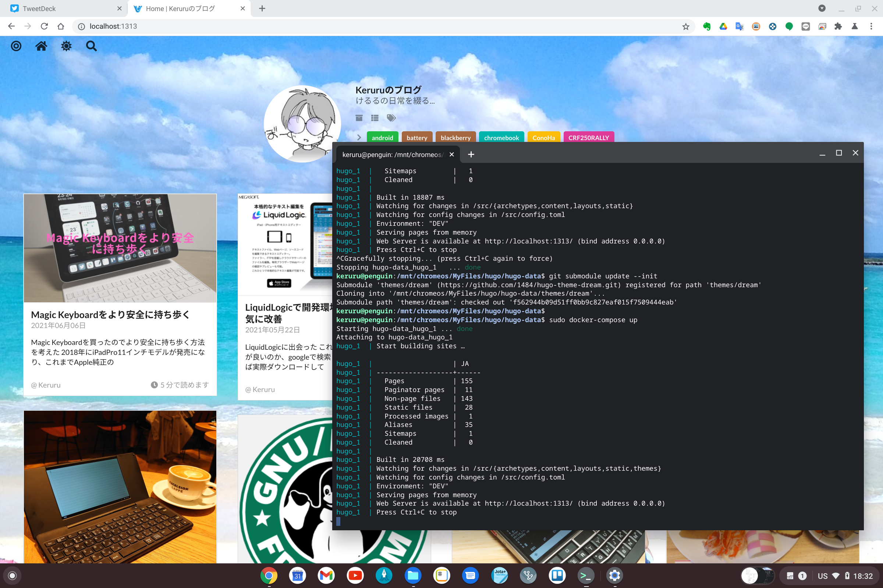This screenshot has height=588, width=883.
Task: Open the blog archive box icon
Action: point(359,118)
